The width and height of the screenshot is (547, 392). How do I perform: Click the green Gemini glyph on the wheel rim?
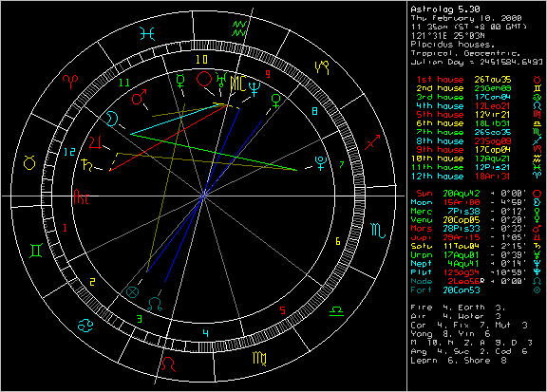coord(36,251)
